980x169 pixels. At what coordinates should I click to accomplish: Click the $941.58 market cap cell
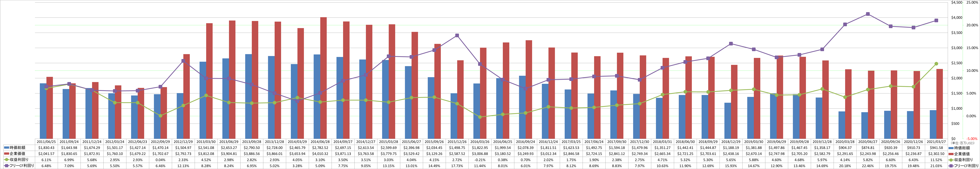point(937,148)
